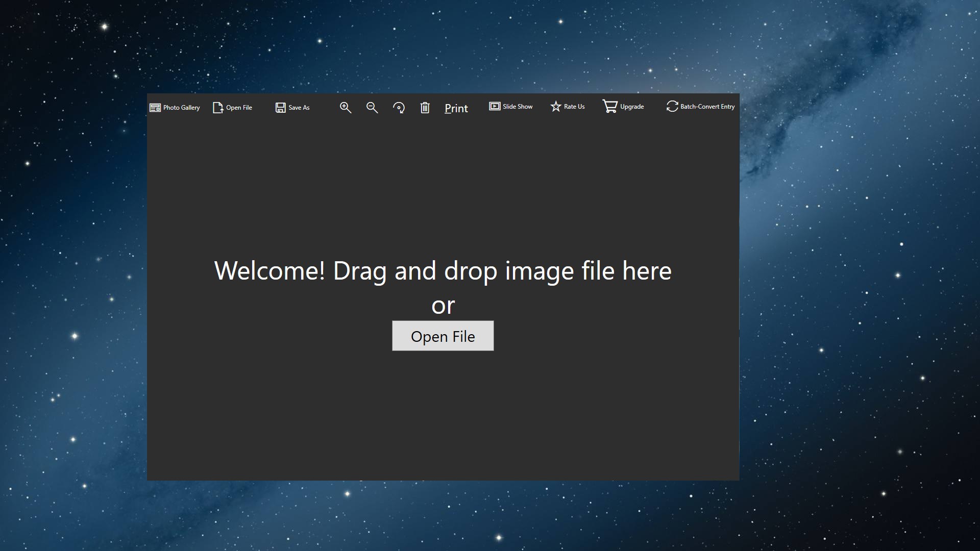980x551 pixels.
Task: Select the Save As icon
Action: pyautogui.click(x=280, y=107)
